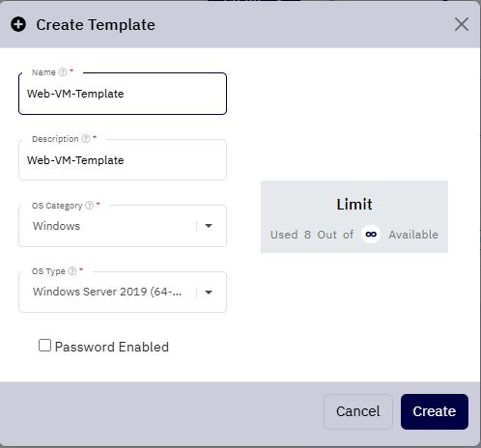Click the Cancel button
481x448 pixels.
click(x=358, y=411)
